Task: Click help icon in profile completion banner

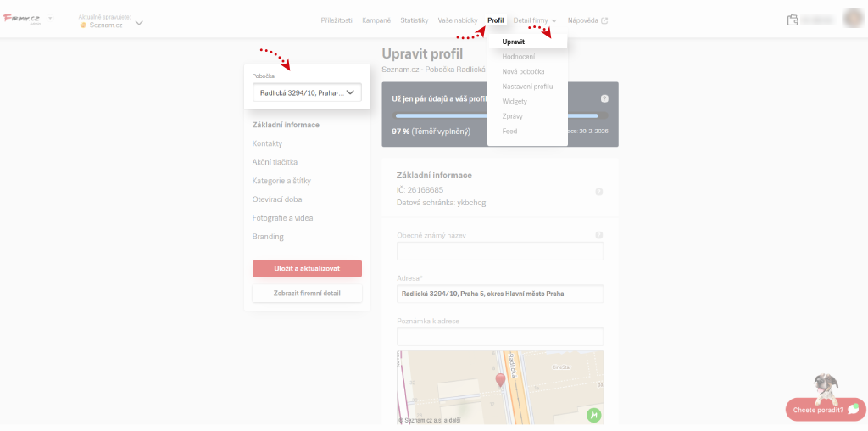Action: [604, 99]
